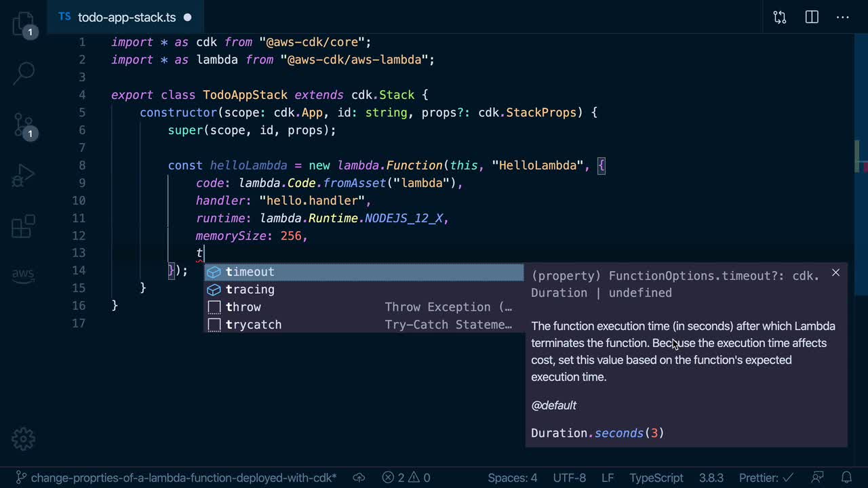
Task: Open the notifications bell
Action: (x=846, y=478)
